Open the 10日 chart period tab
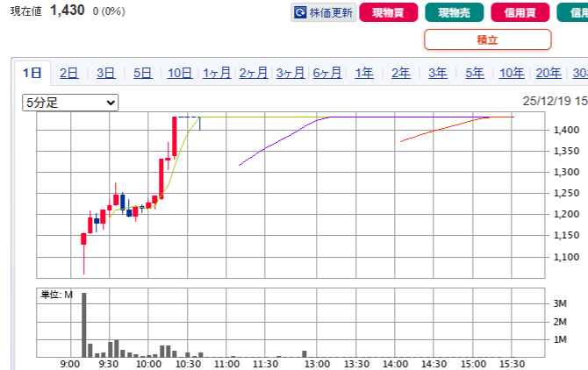Viewport: 588px width, 370px height. [x=180, y=73]
